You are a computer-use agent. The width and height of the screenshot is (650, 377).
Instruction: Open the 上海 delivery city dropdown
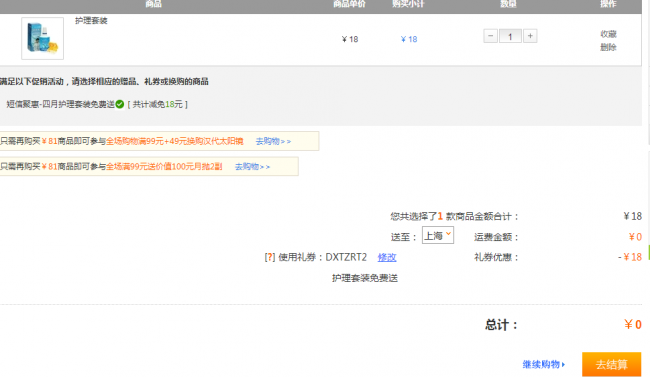coord(438,236)
